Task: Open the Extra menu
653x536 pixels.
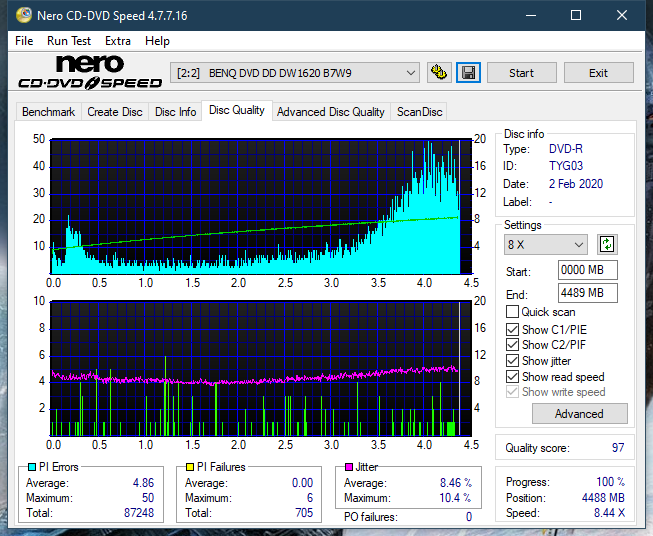Action: (x=118, y=41)
